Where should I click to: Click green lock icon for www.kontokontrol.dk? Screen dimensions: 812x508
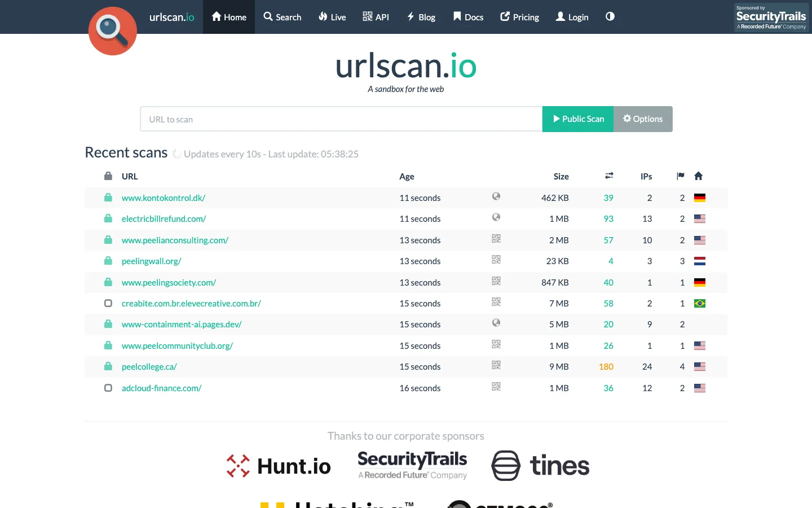point(108,198)
